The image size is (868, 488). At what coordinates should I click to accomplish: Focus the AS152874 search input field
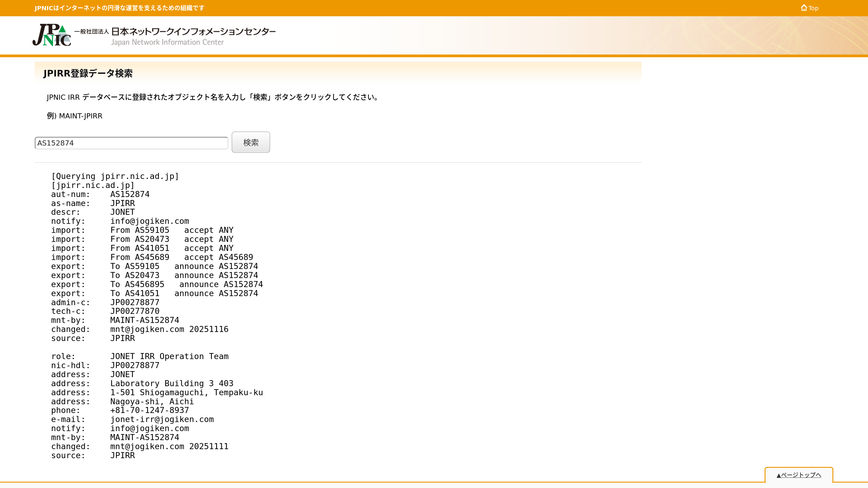(x=131, y=143)
